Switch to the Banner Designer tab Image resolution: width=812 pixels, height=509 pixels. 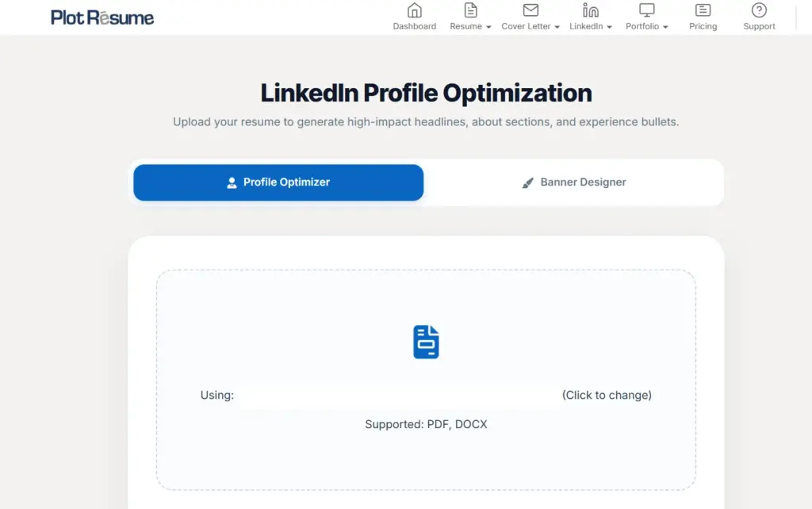click(573, 182)
